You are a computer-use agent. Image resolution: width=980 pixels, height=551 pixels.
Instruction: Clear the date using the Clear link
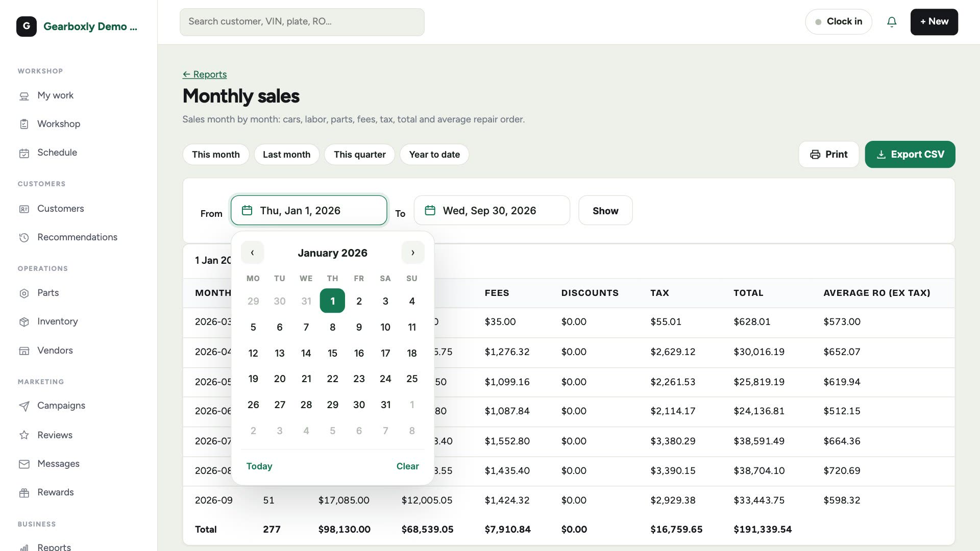pos(407,466)
